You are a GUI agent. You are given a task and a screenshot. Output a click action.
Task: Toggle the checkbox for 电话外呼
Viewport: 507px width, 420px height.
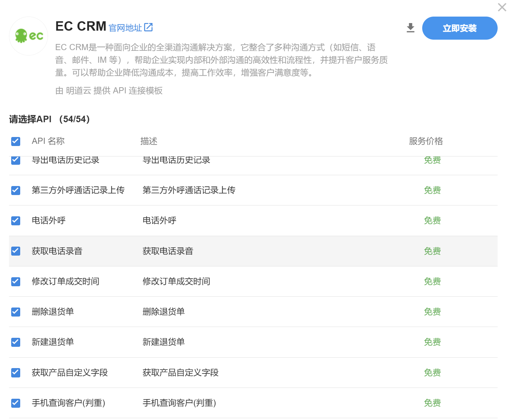pyautogui.click(x=16, y=221)
